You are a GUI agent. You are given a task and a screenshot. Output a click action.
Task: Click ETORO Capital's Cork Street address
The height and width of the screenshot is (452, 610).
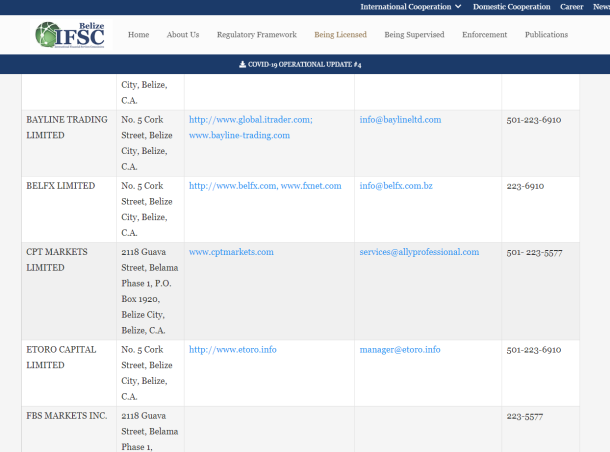pyautogui.click(x=147, y=373)
